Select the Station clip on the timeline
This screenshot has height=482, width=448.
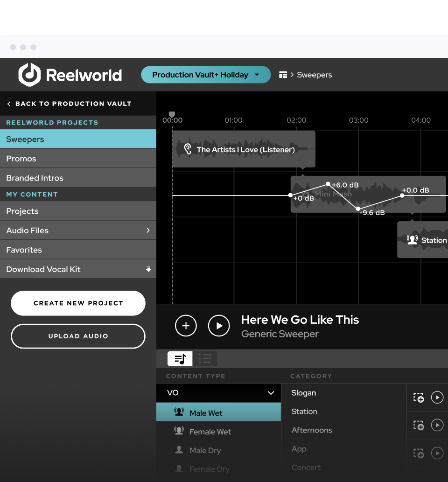point(422,240)
